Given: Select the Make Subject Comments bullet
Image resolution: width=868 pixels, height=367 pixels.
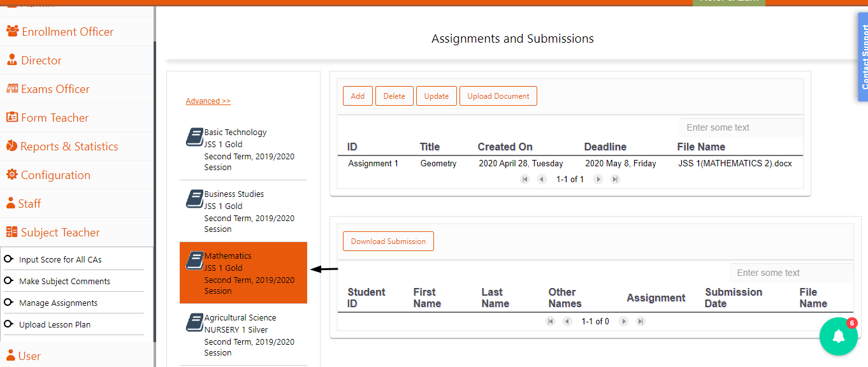Looking at the screenshot, I should (x=8, y=281).
